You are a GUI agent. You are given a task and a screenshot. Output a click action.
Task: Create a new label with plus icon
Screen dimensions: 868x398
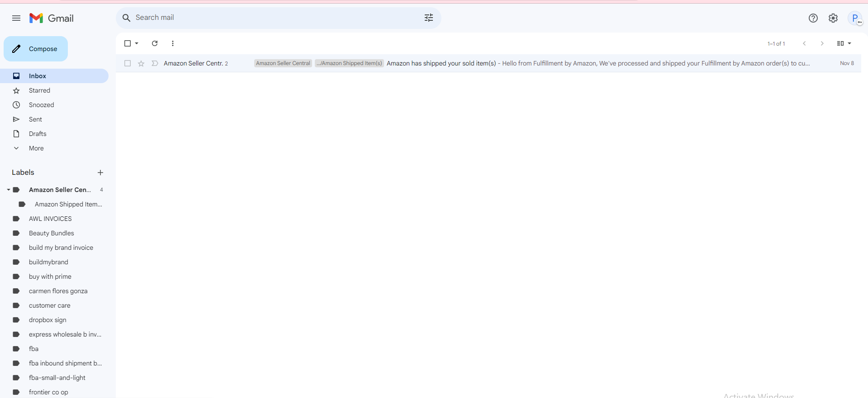coord(100,173)
